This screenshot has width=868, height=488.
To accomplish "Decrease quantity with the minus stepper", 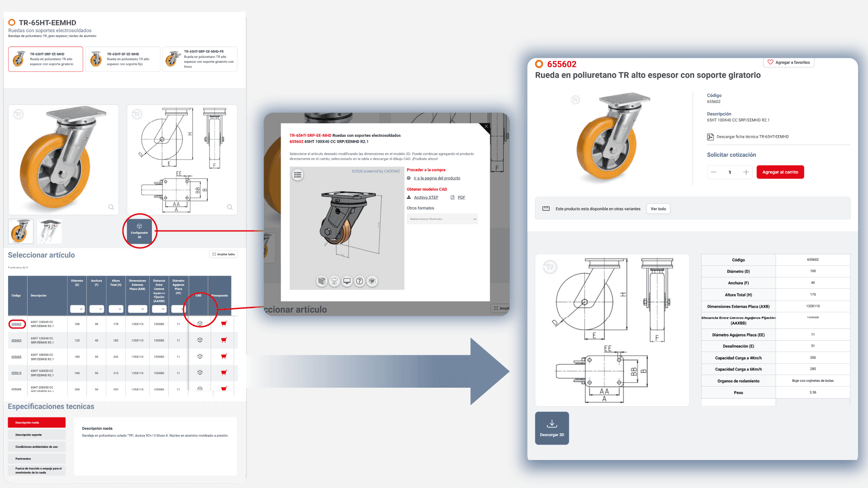I will click(713, 172).
